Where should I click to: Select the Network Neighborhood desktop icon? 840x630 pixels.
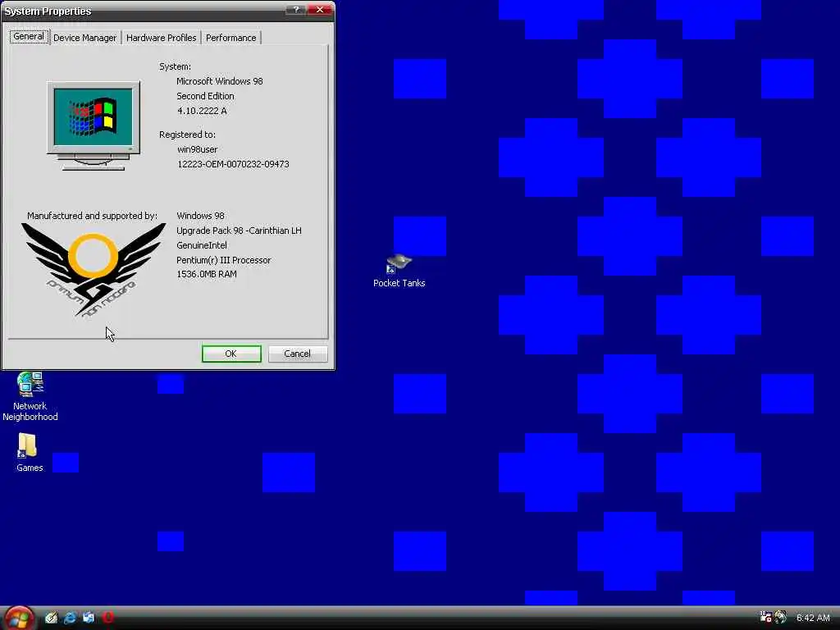pyautogui.click(x=30, y=396)
